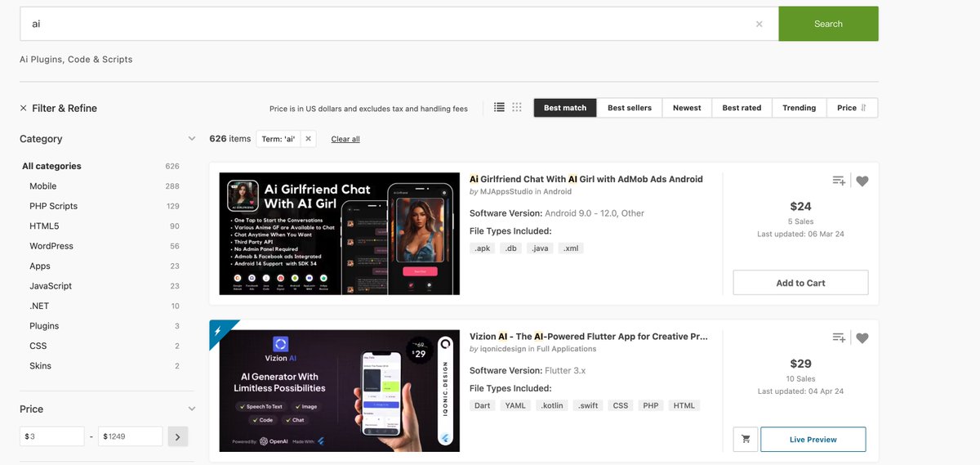Viewport: 980px width, 465px height.
Task: Filter by CSS category
Action: click(x=38, y=346)
